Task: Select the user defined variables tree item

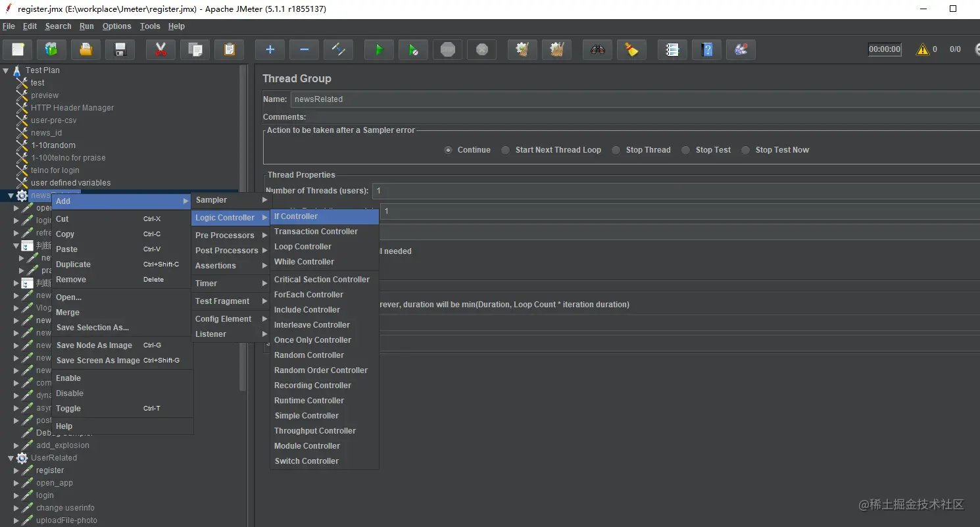Action: 70,183
